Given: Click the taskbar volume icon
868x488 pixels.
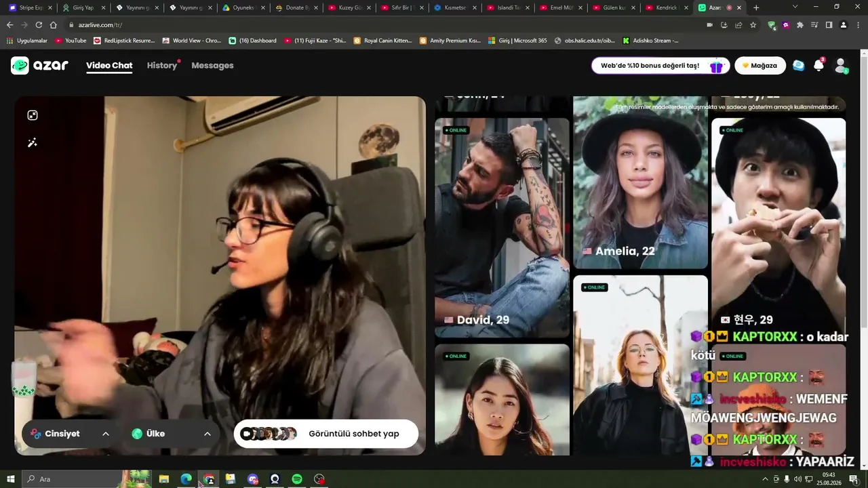Looking at the screenshot, I should pyautogui.click(x=797, y=479).
